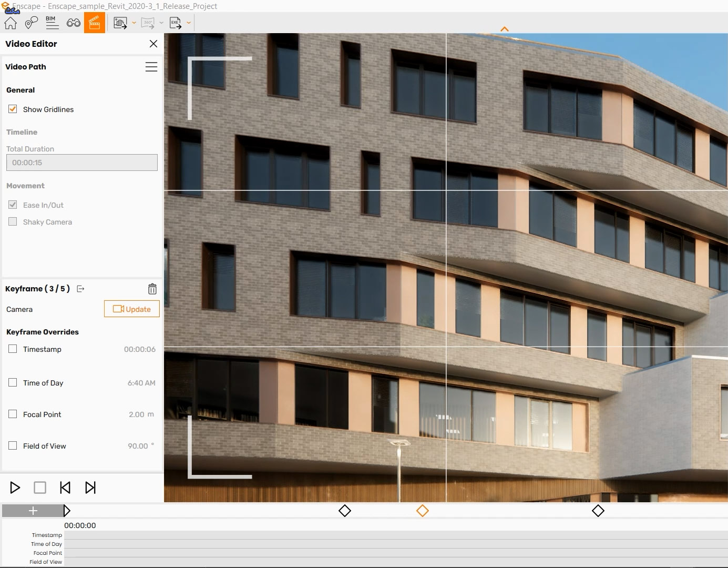Screen dimensions: 728x568
Task: Click the EXE standalone export icon
Action: pyautogui.click(x=176, y=23)
